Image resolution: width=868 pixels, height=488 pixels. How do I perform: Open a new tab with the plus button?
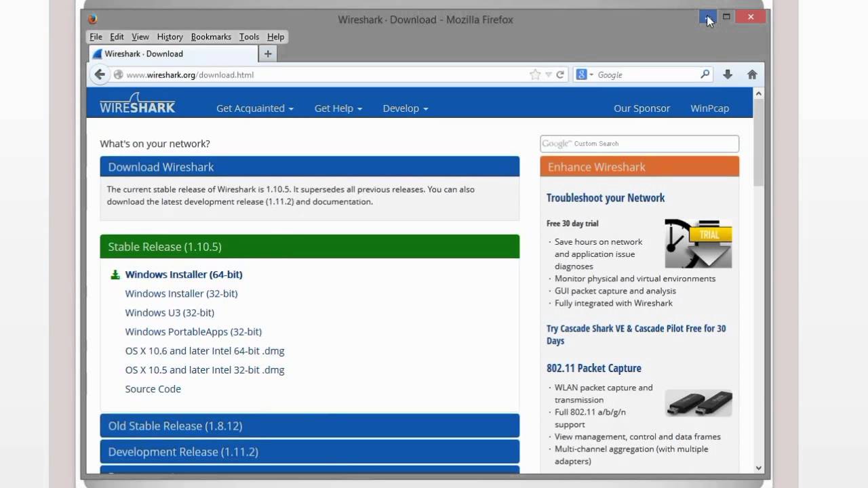click(268, 54)
